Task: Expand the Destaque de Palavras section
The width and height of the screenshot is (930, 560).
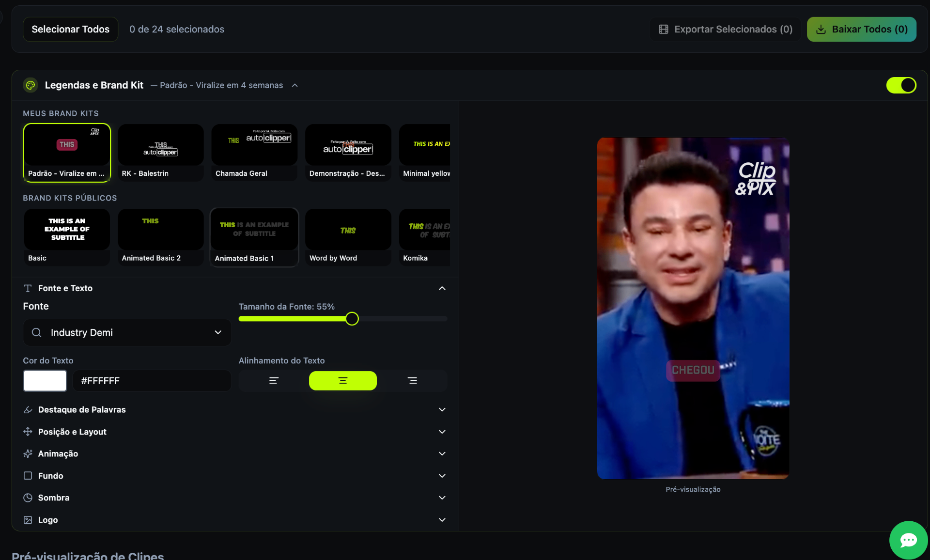Action: point(442,410)
